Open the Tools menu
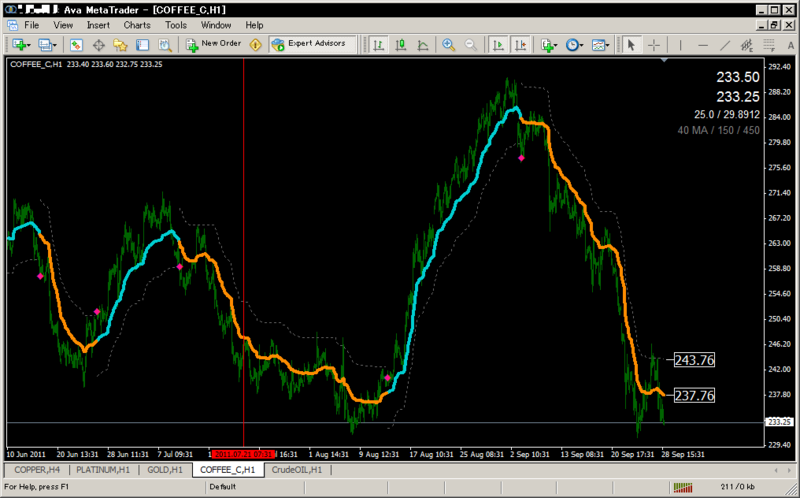The width and height of the screenshot is (800, 498). click(176, 25)
